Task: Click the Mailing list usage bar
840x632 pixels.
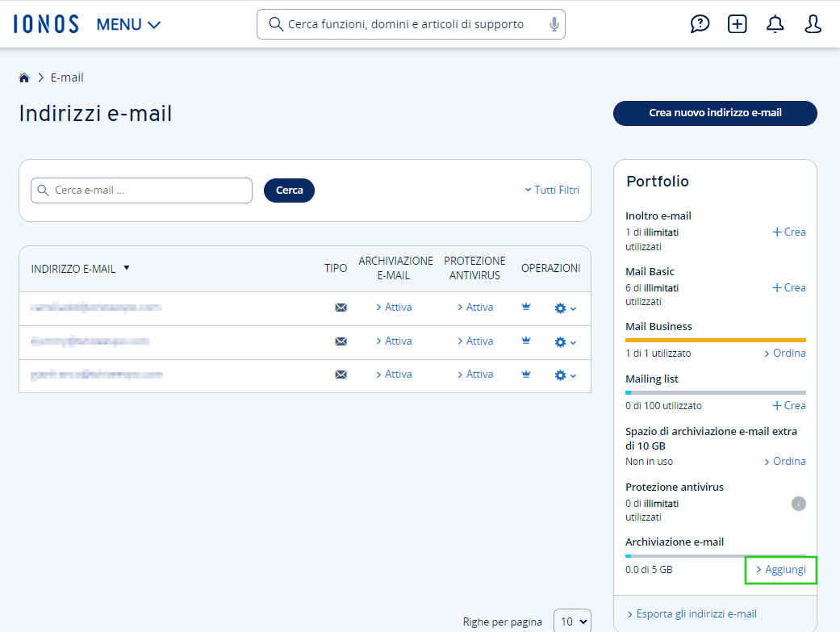Action: [716, 392]
